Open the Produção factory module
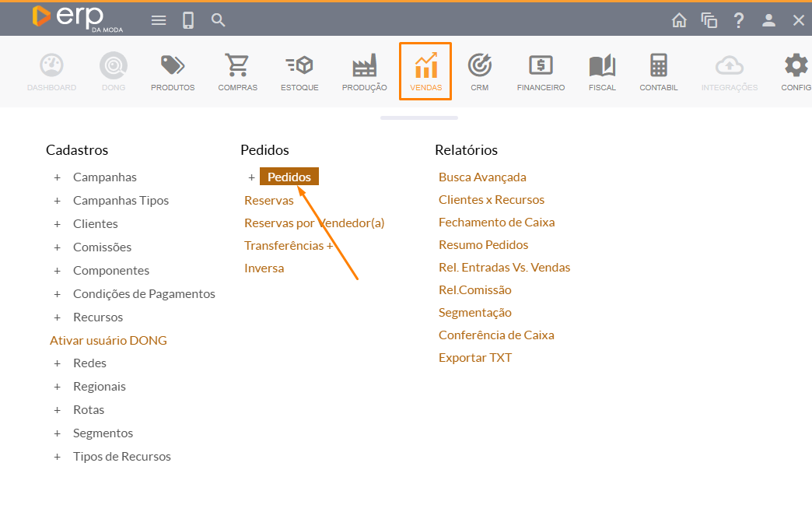The height and width of the screenshot is (526, 812). (x=364, y=72)
